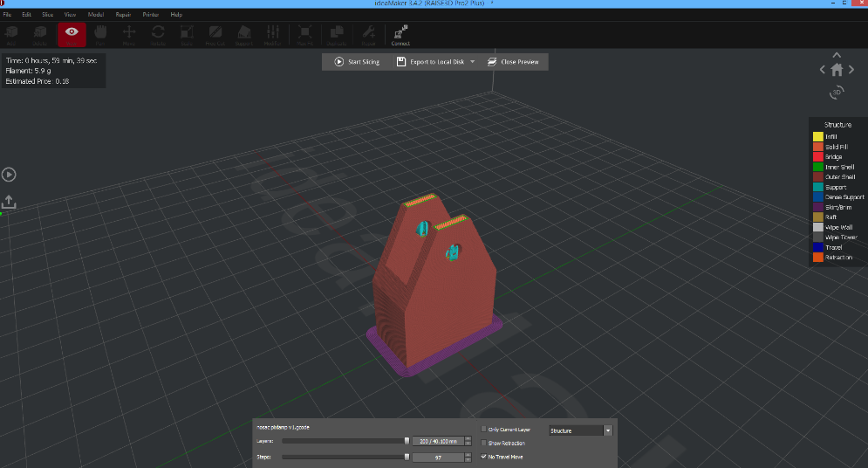Expand the Export dropdown arrow
Image resolution: width=868 pixels, height=468 pixels.
[x=473, y=62]
